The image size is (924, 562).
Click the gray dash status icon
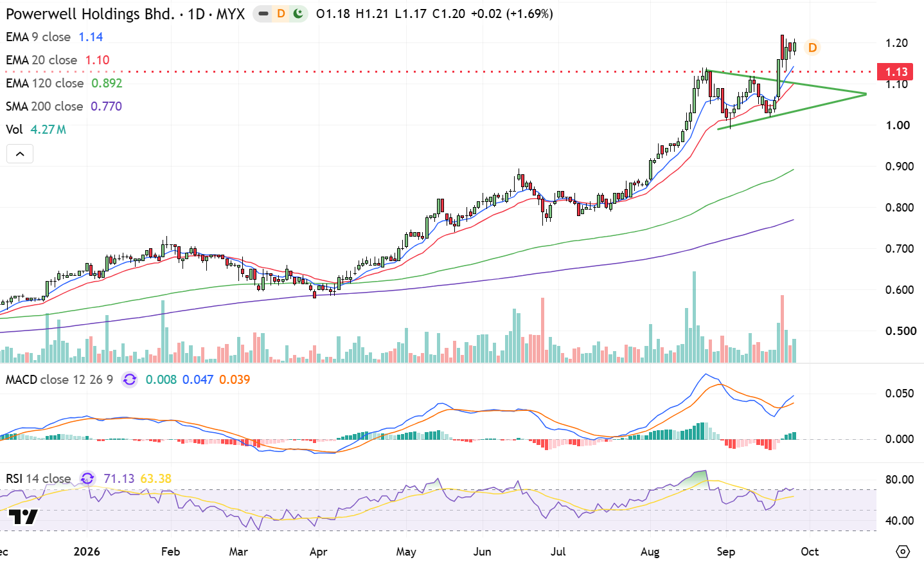(263, 14)
